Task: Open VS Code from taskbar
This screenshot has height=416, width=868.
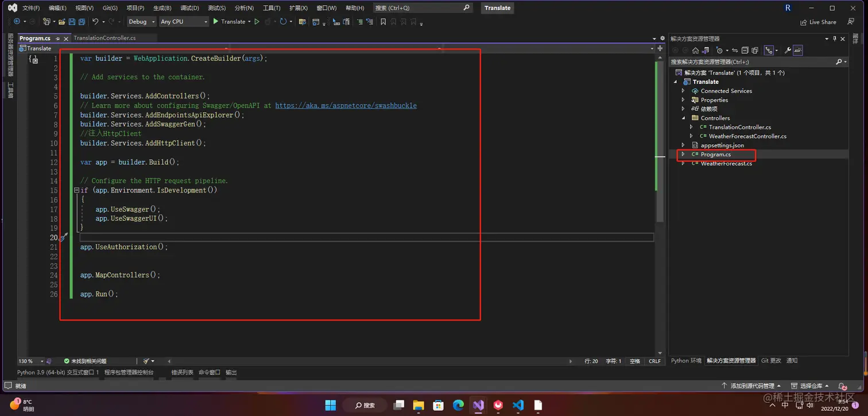Action: (518, 405)
